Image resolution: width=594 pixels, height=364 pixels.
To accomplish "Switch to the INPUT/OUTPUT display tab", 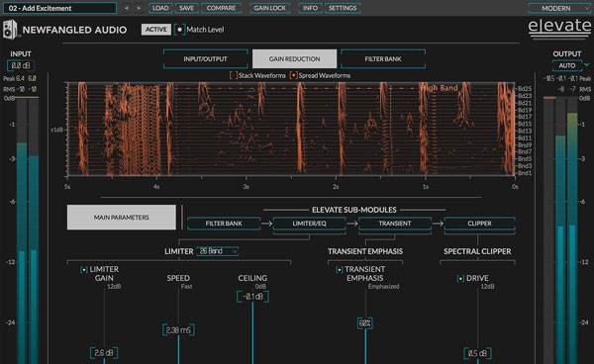I will tap(205, 59).
